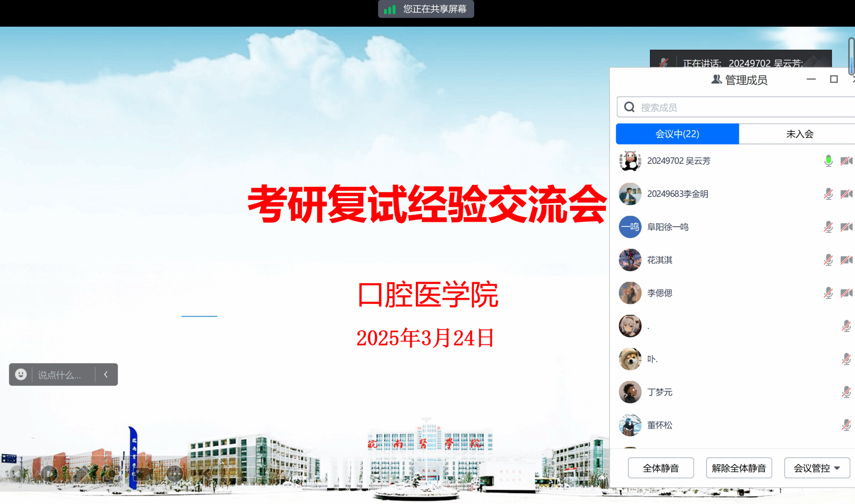Open the slideshow more options (three dots)
The width and height of the screenshot is (855, 504).
[x=175, y=474]
